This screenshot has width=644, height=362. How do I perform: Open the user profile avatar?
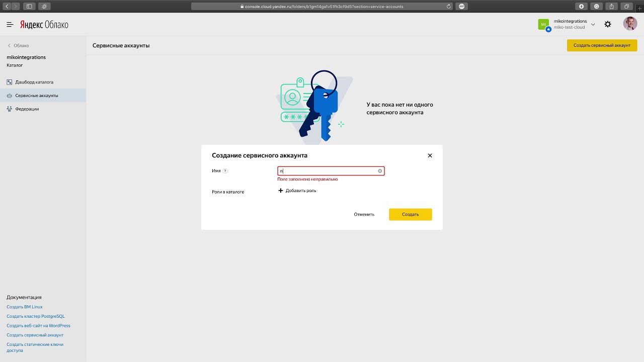click(x=630, y=24)
